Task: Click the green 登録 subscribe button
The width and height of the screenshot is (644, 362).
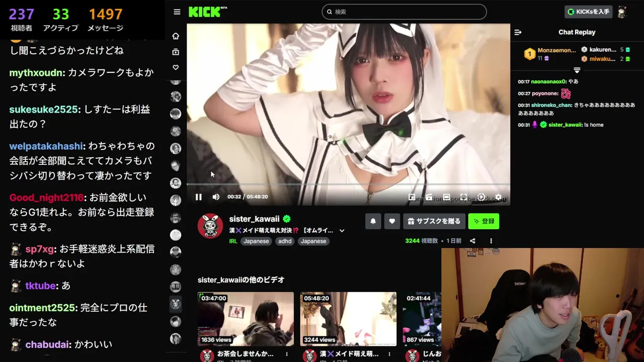Action: coord(484,221)
